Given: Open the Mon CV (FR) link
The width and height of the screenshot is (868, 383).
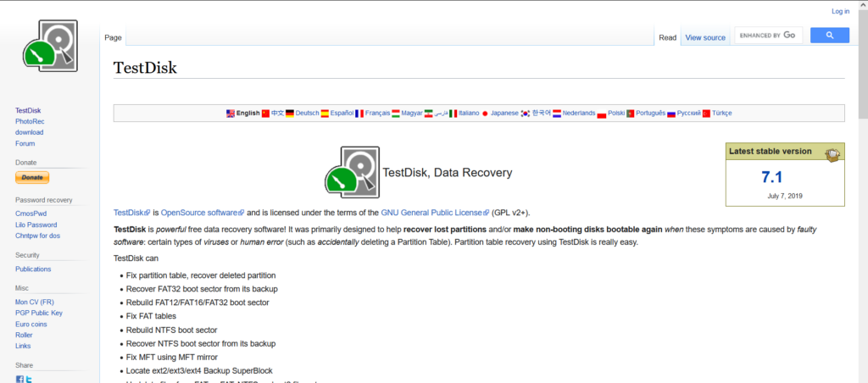Looking at the screenshot, I should click(35, 303).
